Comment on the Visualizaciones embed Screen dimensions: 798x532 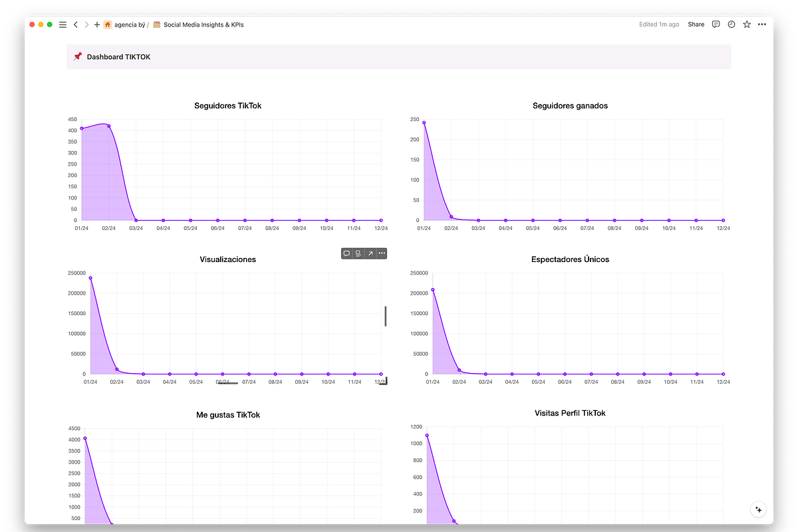[346, 253]
